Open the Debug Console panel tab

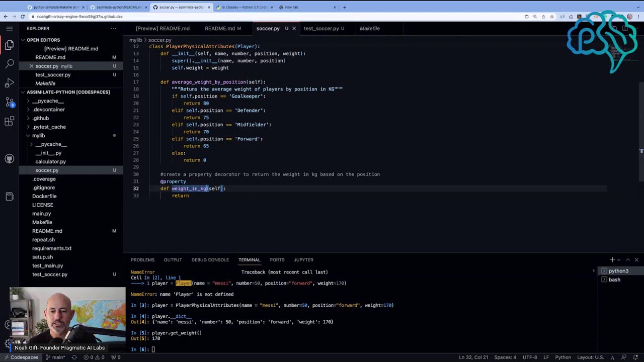(x=210, y=260)
